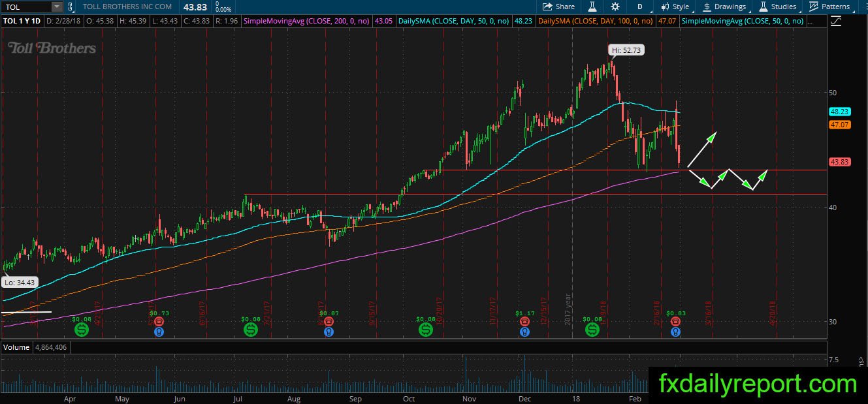Click the lightbulb icon under $0.83 earnings

click(x=676, y=332)
